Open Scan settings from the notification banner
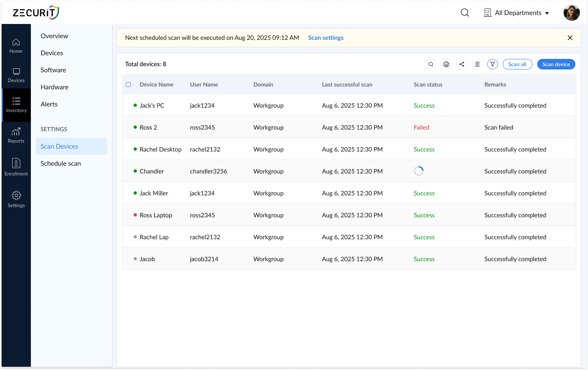Viewport: 588px width, 370px height. point(326,37)
